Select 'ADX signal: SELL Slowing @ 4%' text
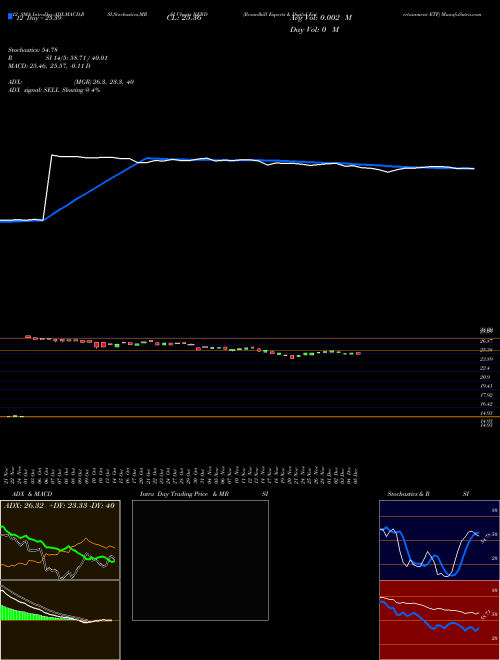The height and width of the screenshot is (660, 500). pyautogui.click(x=54, y=90)
